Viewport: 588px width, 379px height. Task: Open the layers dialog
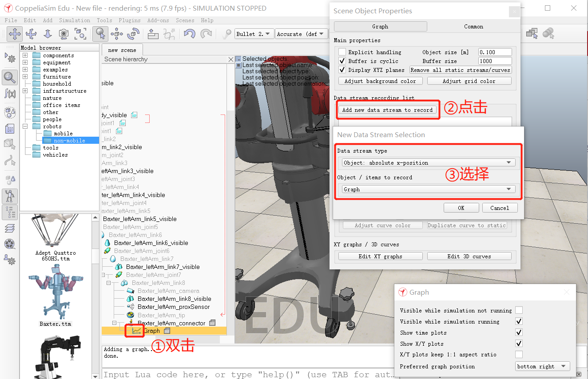(x=10, y=228)
